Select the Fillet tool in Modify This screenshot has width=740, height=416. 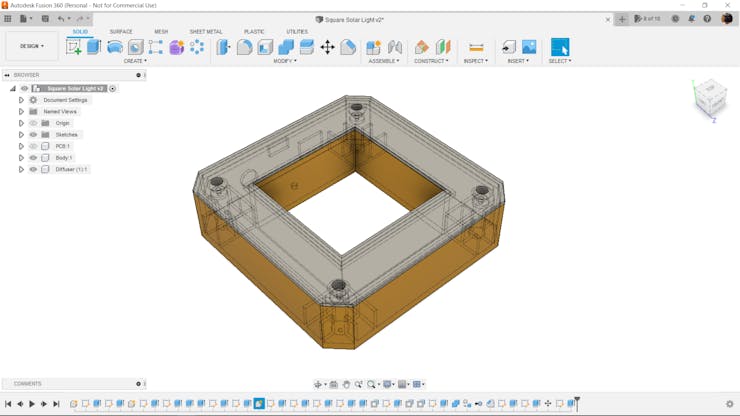click(x=244, y=47)
